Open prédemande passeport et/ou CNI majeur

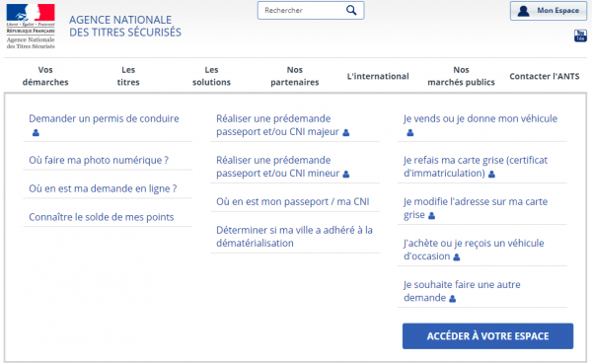277,125
